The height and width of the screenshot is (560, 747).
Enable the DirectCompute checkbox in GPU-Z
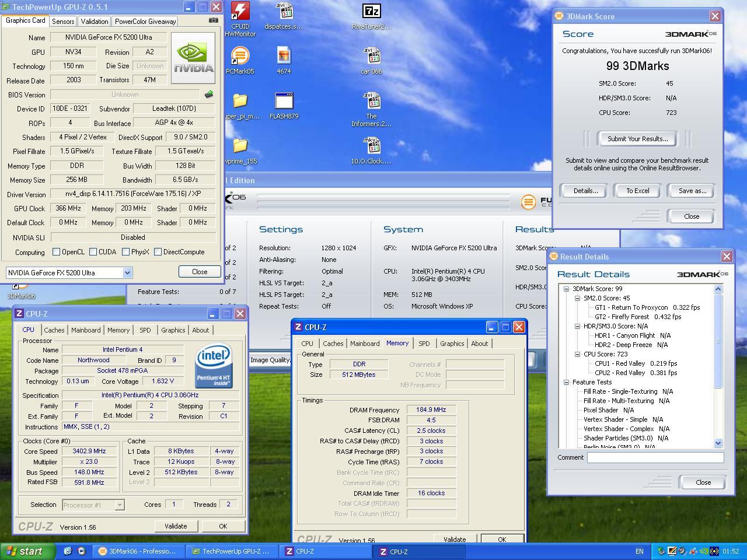point(158,252)
